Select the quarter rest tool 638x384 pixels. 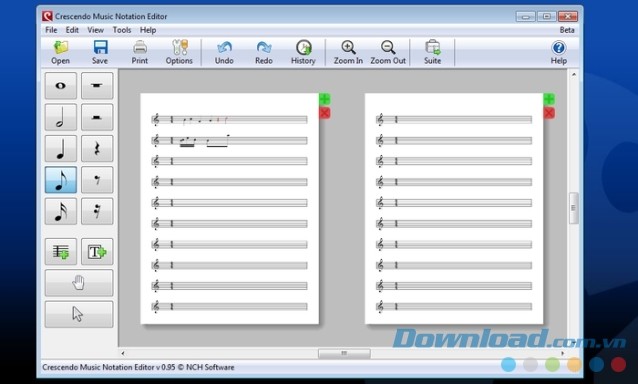(97, 148)
